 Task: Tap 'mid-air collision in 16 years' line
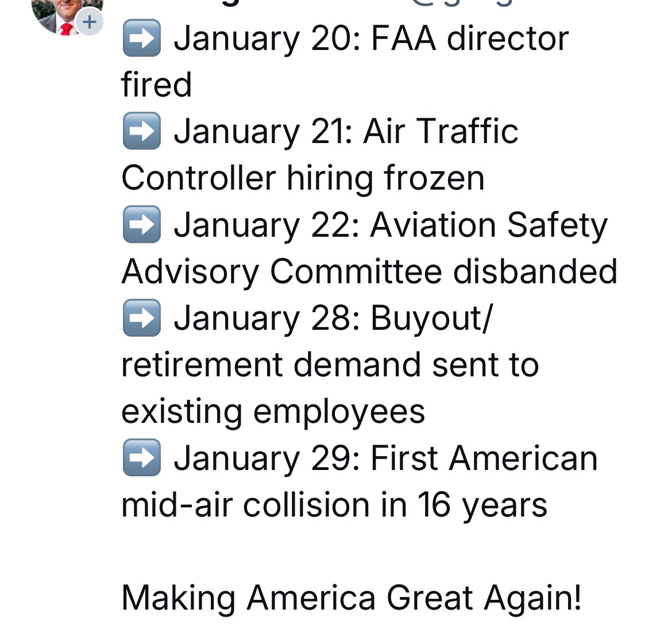pos(334,505)
